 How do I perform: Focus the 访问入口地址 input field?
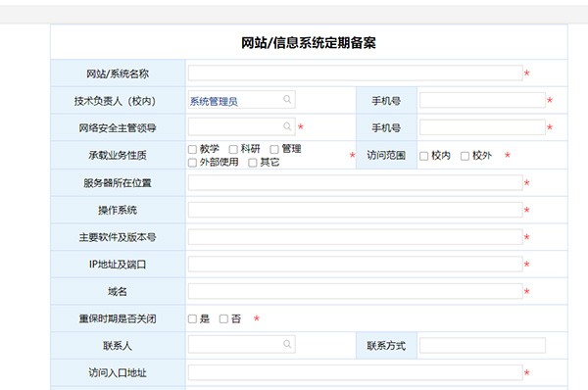click(356, 372)
